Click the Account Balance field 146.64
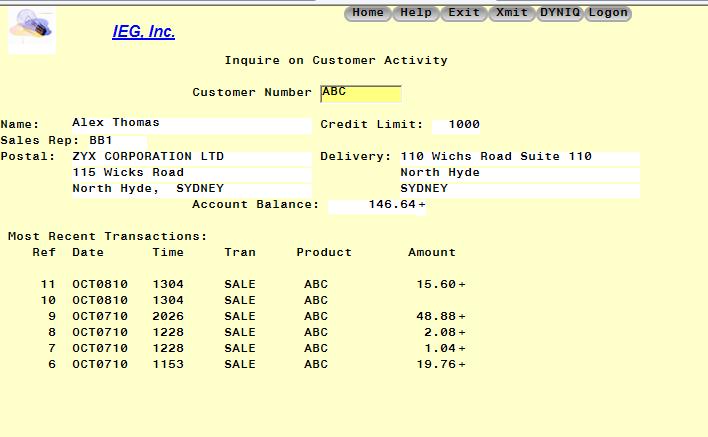708x437 pixels. pos(376,205)
